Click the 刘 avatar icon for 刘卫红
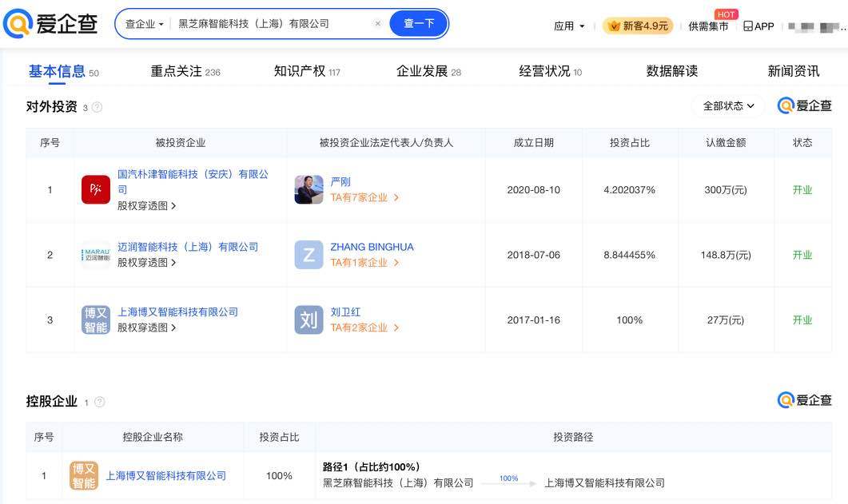The width and height of the screenshot is (848, 504). [309, 320]
